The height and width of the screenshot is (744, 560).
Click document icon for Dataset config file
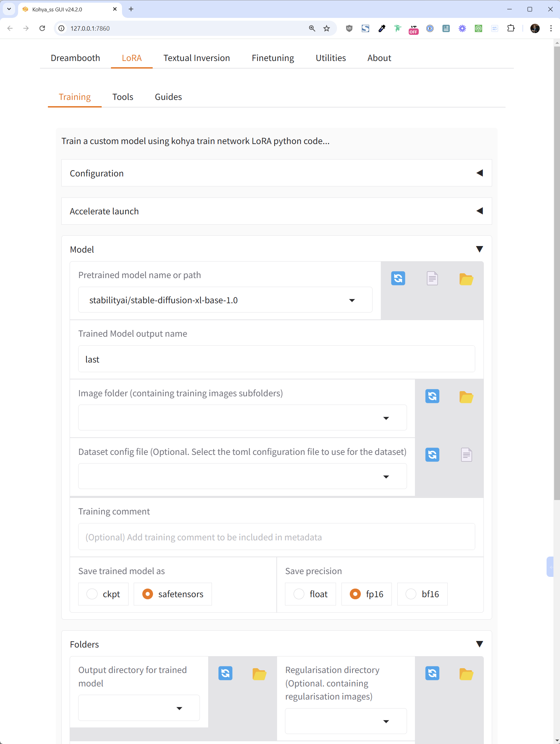click(x=466, y=455)
